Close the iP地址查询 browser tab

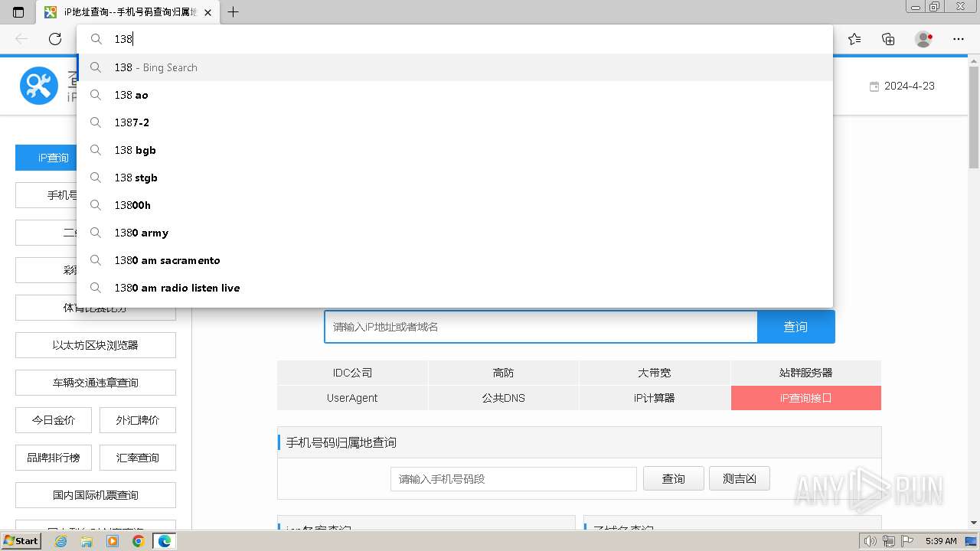(207, 12)
